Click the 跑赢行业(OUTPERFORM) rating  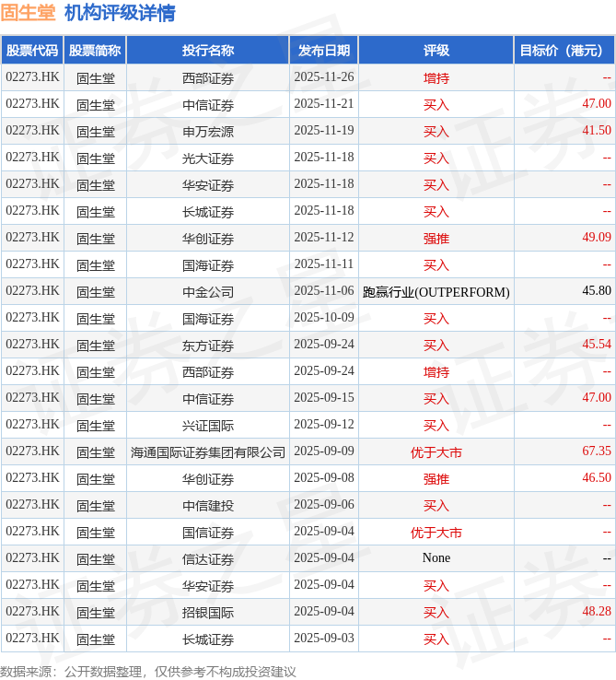436,292
